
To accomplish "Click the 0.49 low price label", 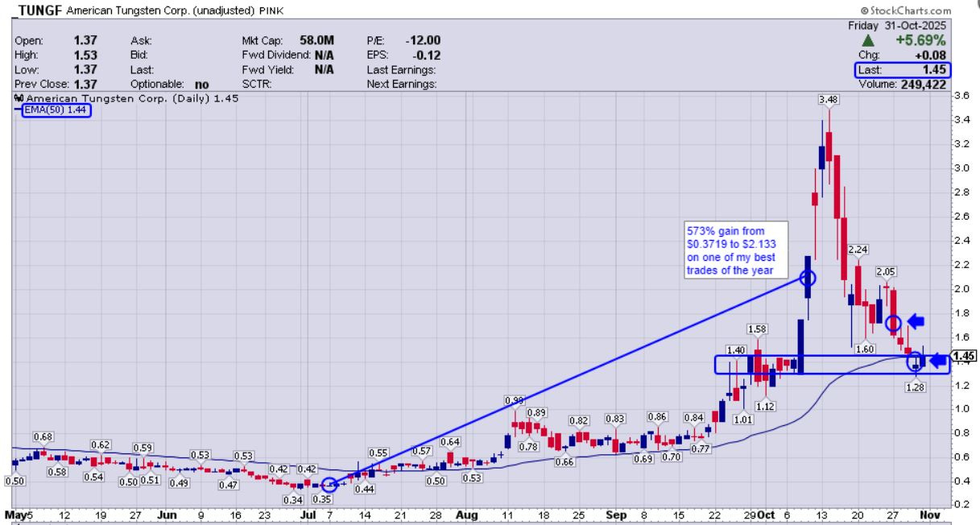I will coord(179,483).
